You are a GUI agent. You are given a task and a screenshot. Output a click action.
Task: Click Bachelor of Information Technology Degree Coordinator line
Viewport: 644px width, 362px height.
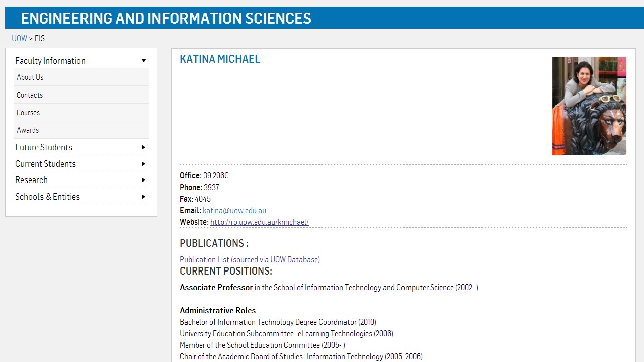coord(278,322)
